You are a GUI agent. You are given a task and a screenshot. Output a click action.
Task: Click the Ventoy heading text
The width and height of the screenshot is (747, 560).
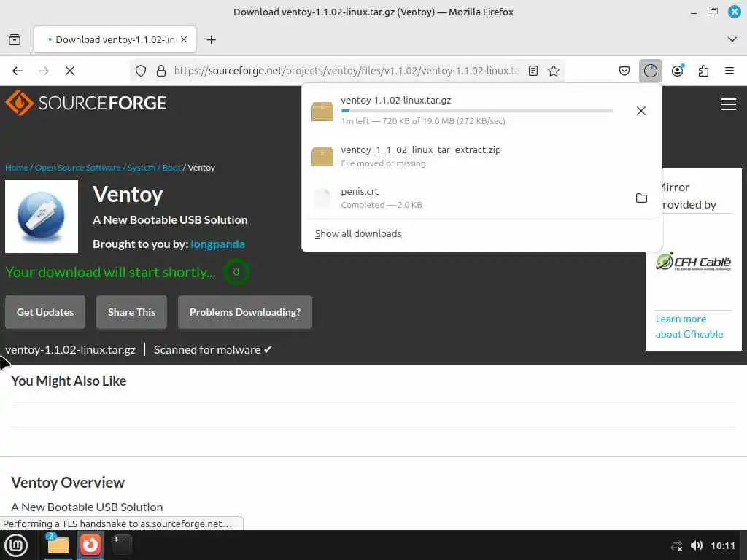pos(128,194)
